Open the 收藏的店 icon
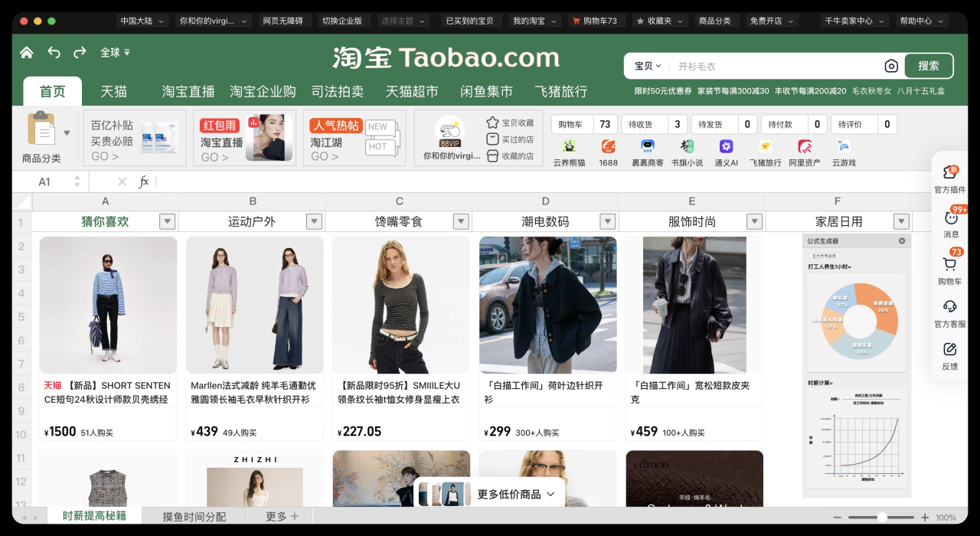This screenshot has height=536, width=980. [x=493, y=156]
